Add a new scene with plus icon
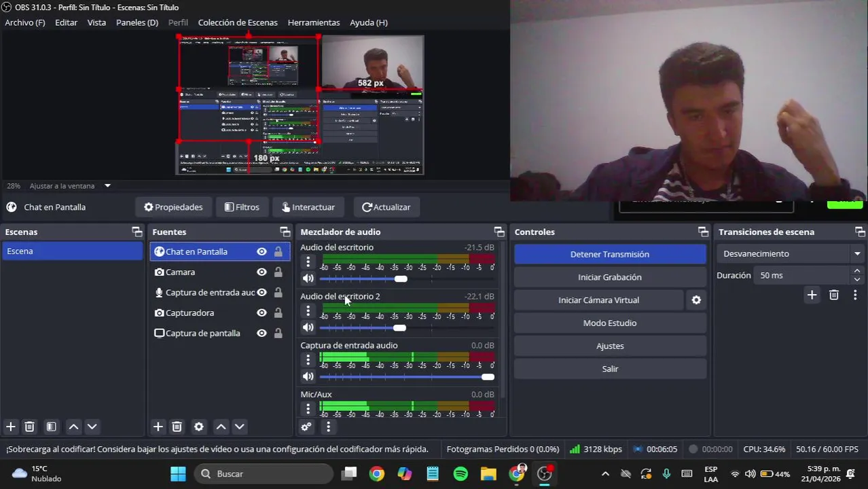This screenshot has width=868, height=489. click(11, 427)
